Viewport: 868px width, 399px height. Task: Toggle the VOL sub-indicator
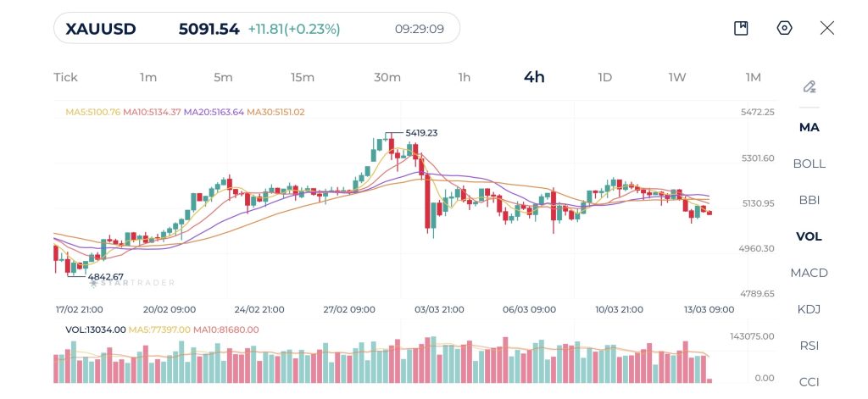[x=810, y=236]
